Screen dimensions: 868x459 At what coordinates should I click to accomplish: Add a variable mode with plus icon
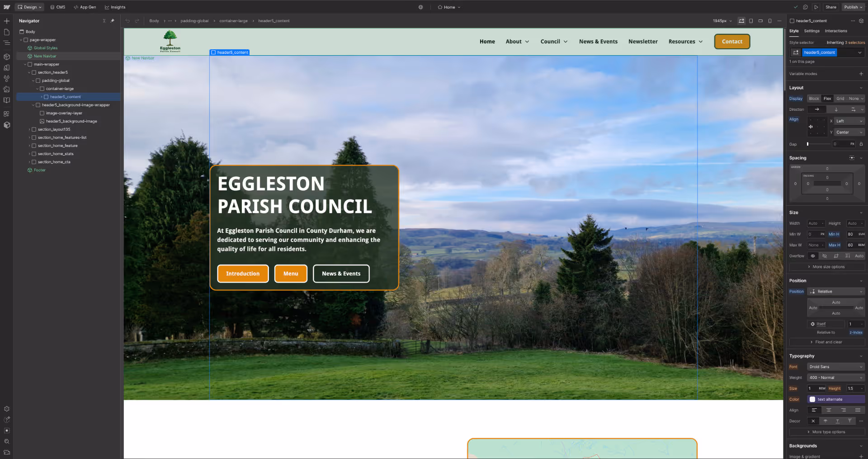[x=861, y=74]
